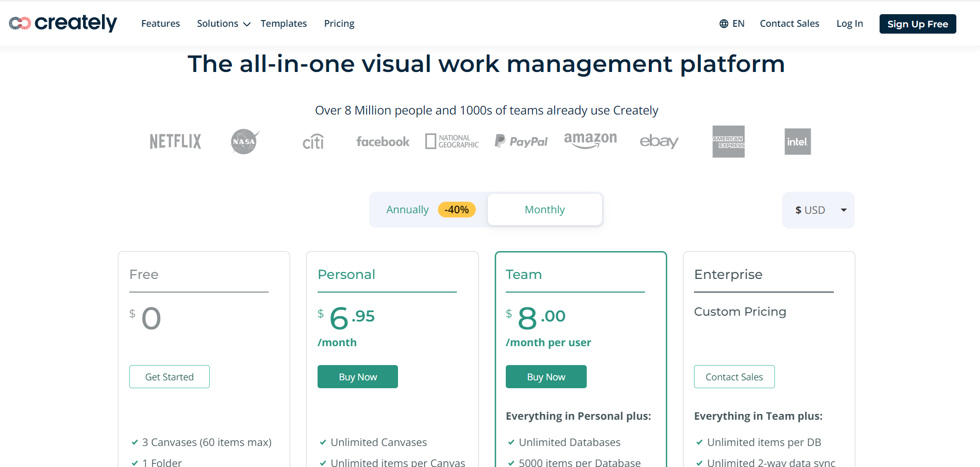Select the Free plan heading
Viewport: 980px width, 467px height.
pos(144,274)
